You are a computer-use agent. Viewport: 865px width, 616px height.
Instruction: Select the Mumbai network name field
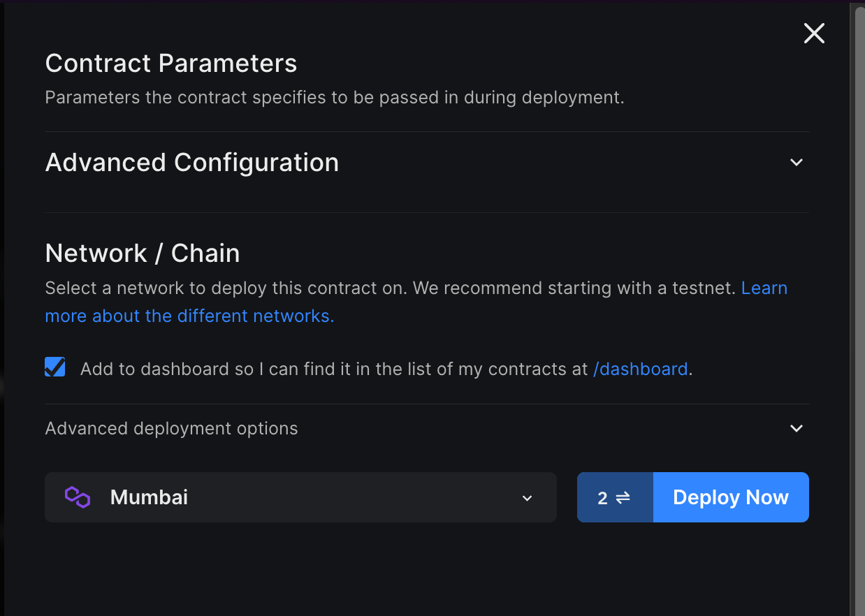pyautogui.click(x=150, y=497)
